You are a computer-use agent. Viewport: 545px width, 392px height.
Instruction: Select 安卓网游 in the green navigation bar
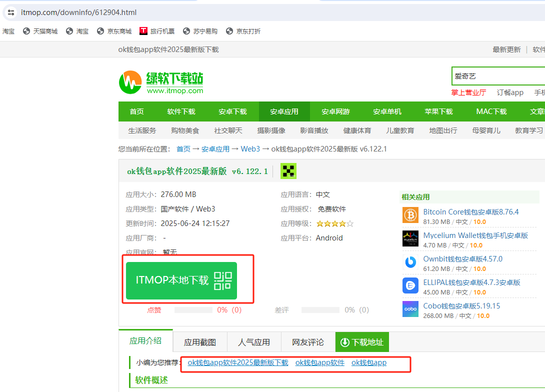[335, 111]
